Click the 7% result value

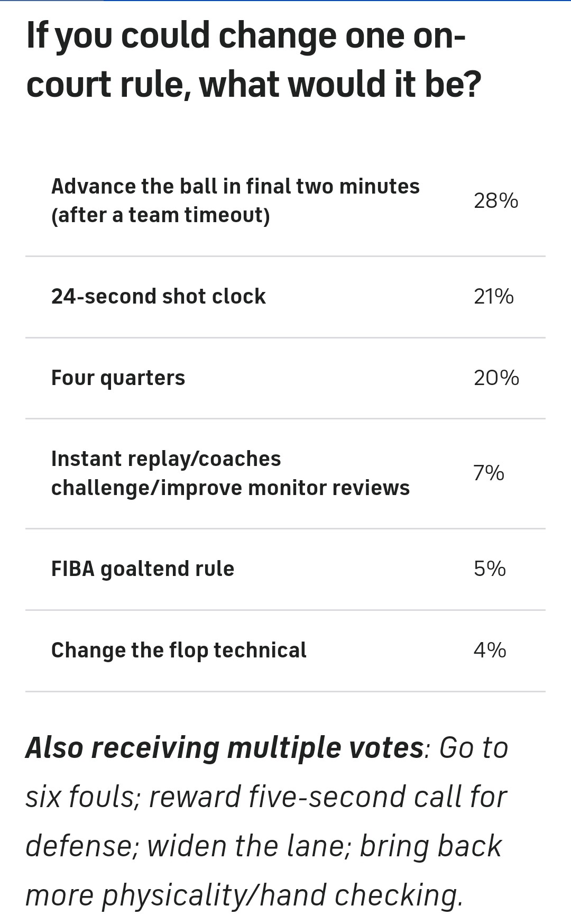pyautogui.click(x=489, y=473)
